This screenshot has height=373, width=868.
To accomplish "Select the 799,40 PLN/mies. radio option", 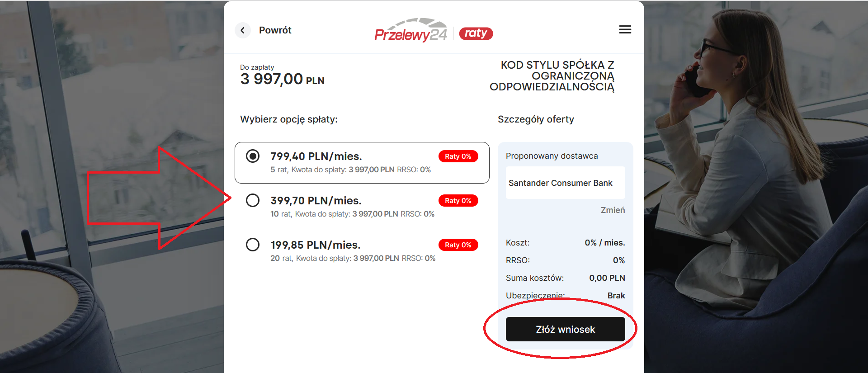I will [253, 156].
